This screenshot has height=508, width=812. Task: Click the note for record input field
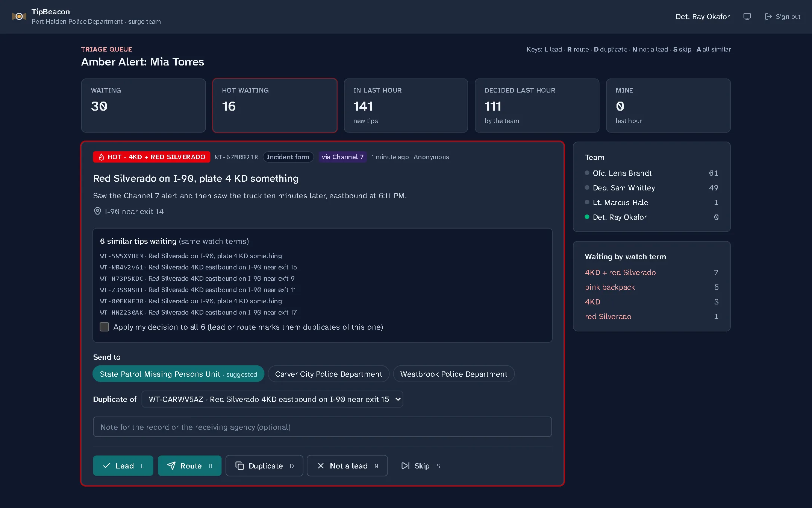click(323, 427)
